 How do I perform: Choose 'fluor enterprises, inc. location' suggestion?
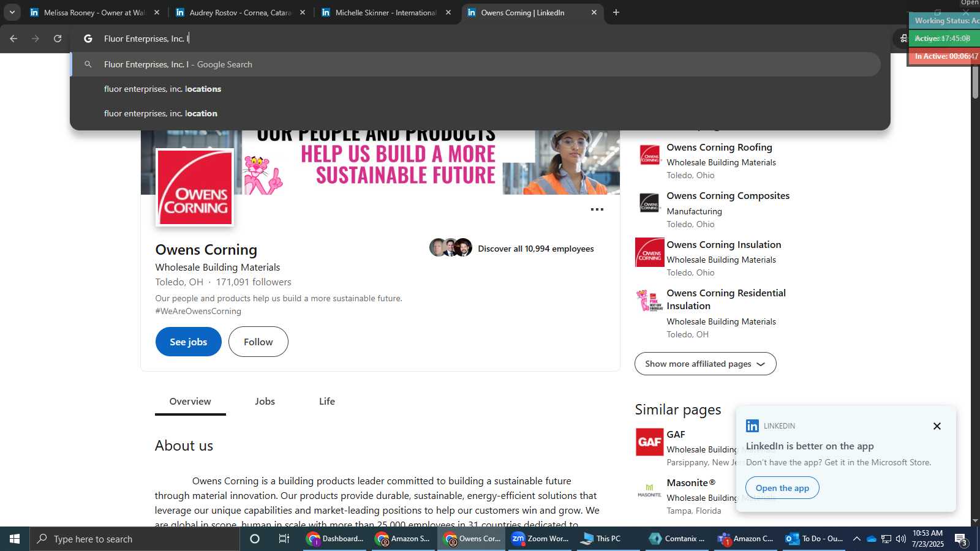pos(476,113)
